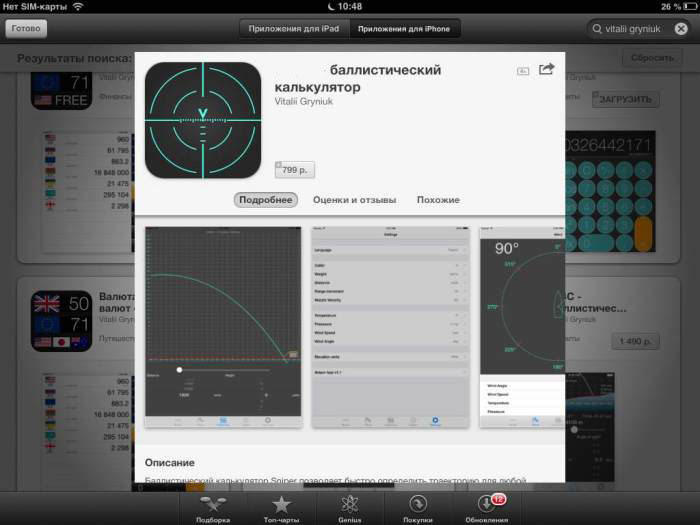Viewport: 700px width, 525px height.
Task: Click the 10:48 clock
Action: click(x=350, y=6)
